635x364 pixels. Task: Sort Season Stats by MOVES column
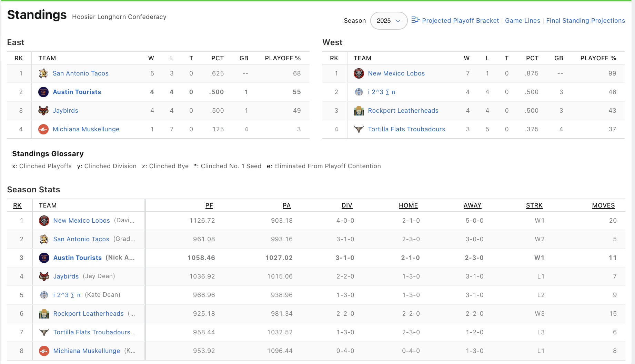coord(603,205)
